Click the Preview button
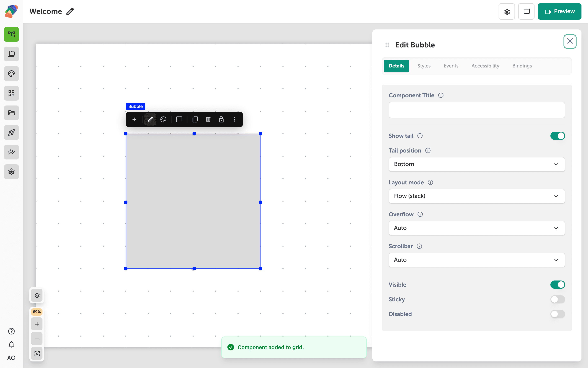This screenshot has width=588, height=368. (x=559, y=11)
